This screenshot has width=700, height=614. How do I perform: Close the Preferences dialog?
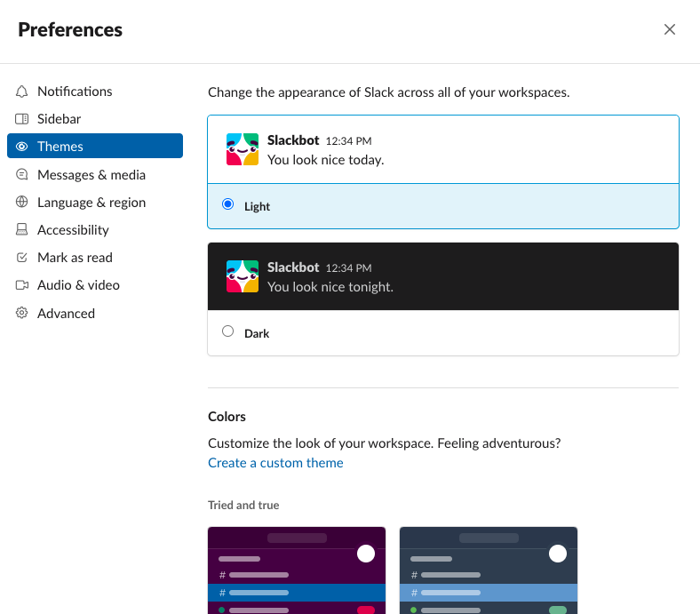pos(669,29)
